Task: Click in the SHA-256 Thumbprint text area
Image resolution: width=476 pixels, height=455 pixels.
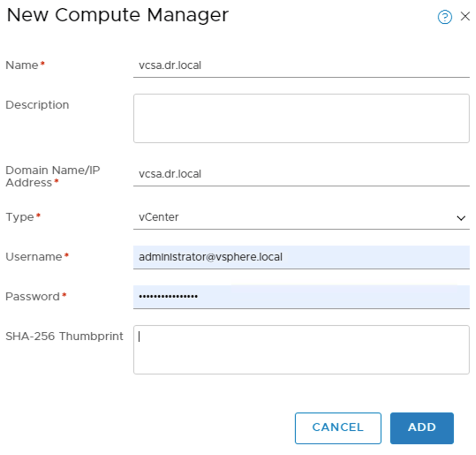Action: pos(301,349)
